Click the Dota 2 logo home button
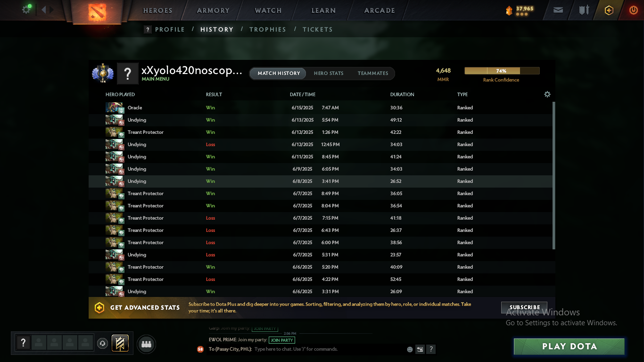Screen dimensions: 644x362 click(x=98, y=12)
